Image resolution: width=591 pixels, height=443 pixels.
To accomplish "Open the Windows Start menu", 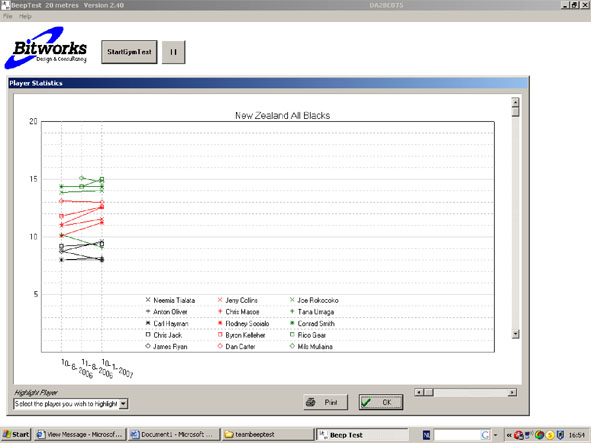I will click(15, 435).
